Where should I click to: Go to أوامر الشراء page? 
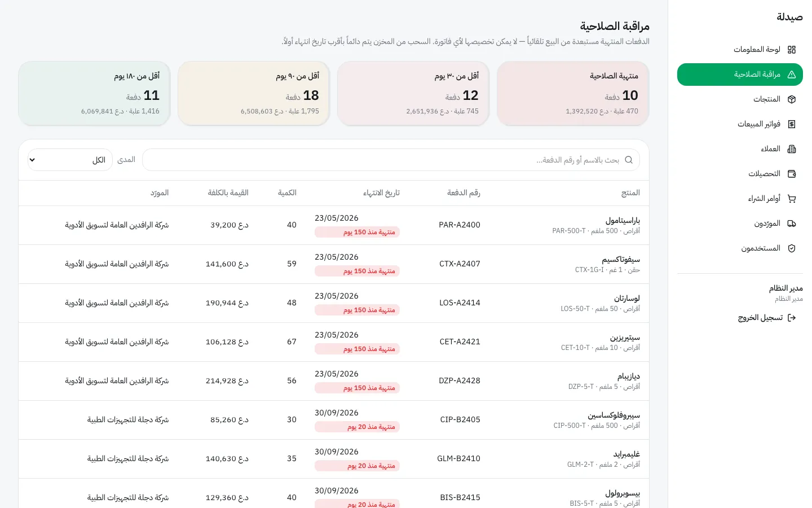pyautogui.click(x=740, y=199)
